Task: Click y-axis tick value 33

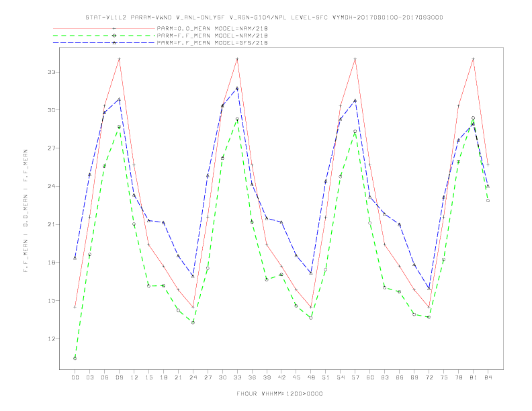Action: coord(51,72)
